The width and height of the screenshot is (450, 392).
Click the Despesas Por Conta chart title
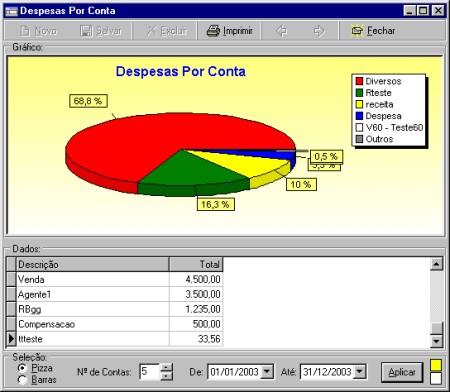coord(181,72)
